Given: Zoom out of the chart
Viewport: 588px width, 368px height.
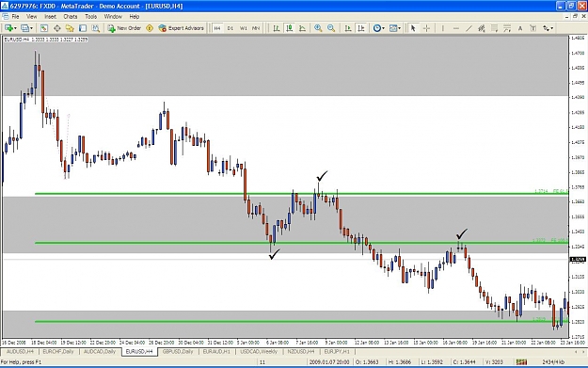Looking at the screenshot, I should (331, 28).
